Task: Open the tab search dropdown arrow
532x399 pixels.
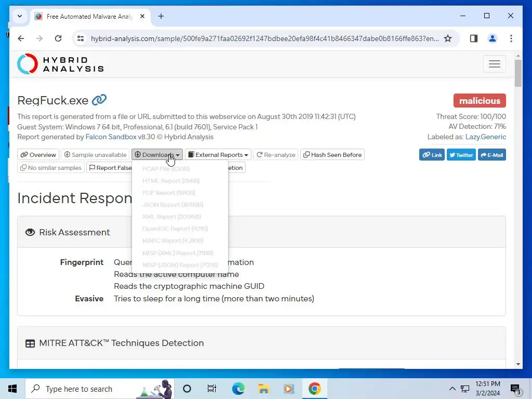Action: pyautogui.click(x=20, y=16)
